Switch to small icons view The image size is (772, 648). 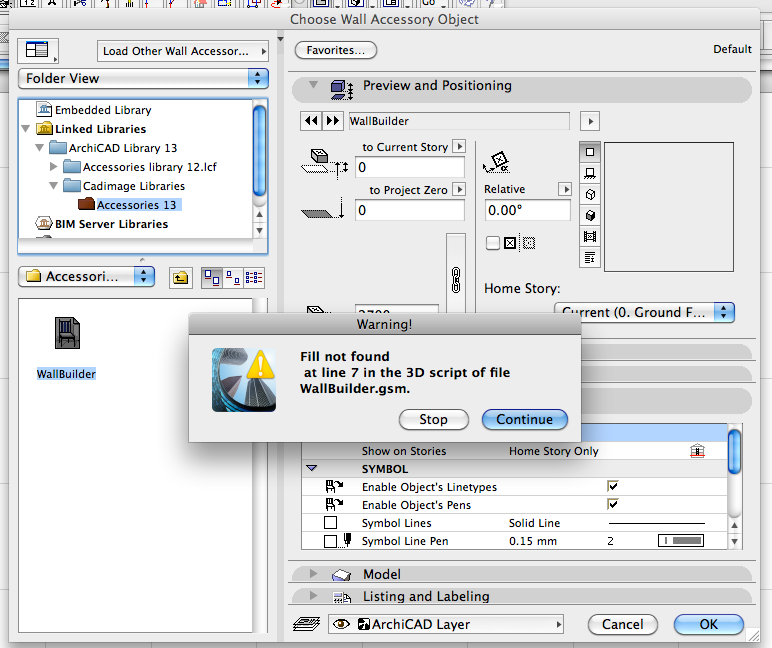[x=233, y=278]
